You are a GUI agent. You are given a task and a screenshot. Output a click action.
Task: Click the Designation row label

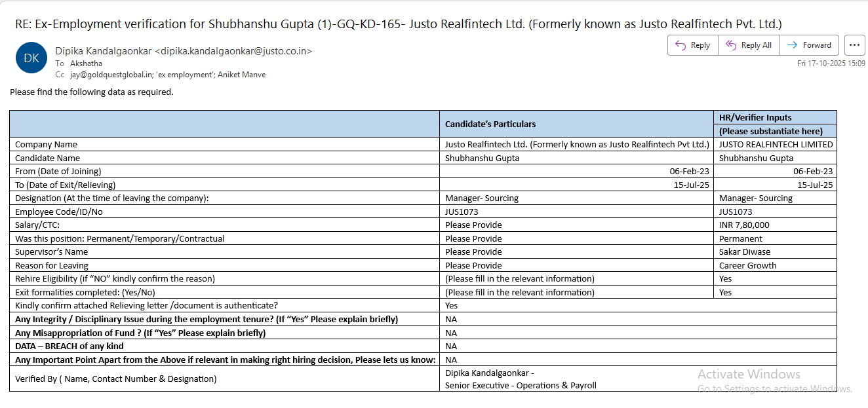coord(112,198)
